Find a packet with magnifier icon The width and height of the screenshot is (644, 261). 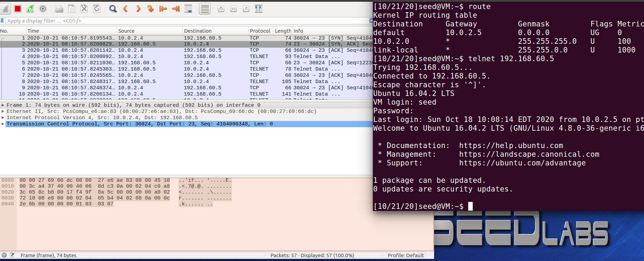coord(113,9)
